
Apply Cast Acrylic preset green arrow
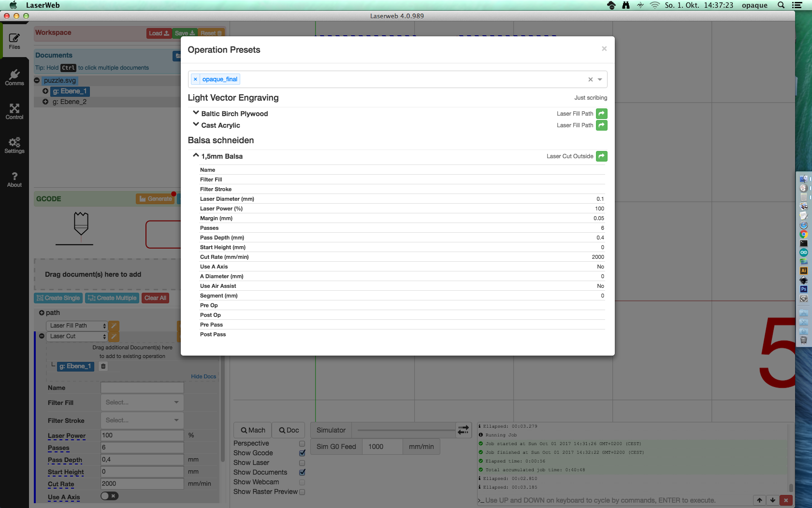click(x=602, y=125)
